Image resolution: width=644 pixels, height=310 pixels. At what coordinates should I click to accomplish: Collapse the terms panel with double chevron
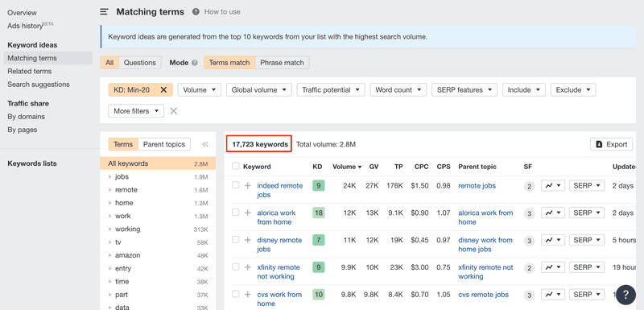pos(205,144)
